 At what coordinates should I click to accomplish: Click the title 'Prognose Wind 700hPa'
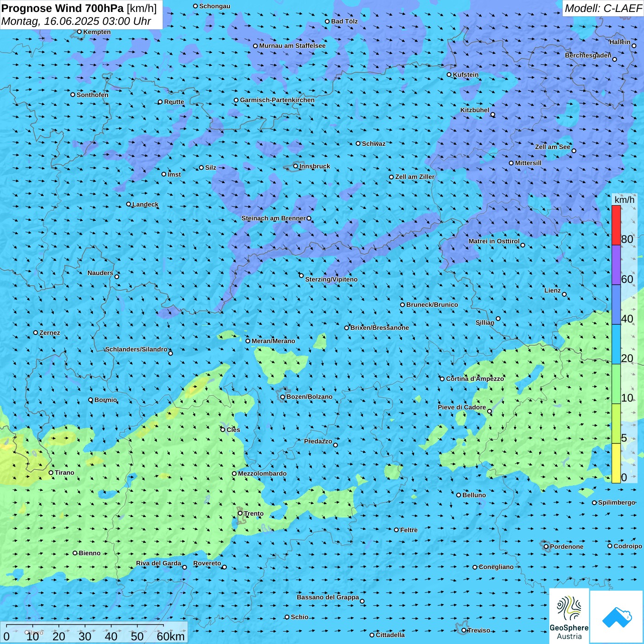63,8
